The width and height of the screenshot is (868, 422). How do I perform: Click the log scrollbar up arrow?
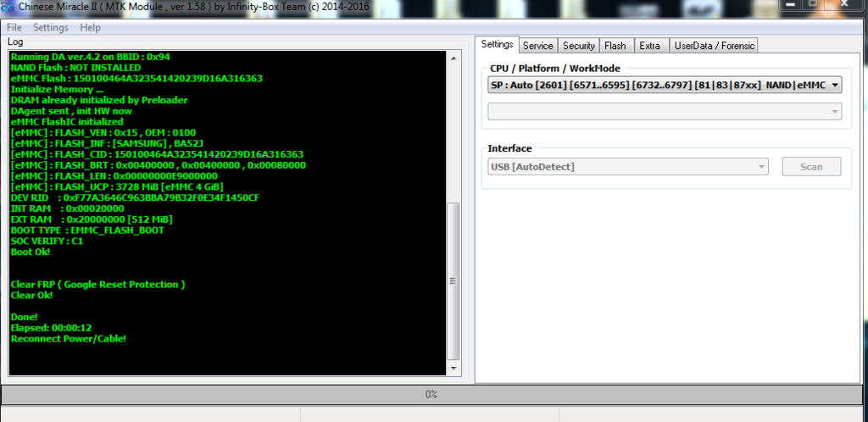tap(453, 57)
